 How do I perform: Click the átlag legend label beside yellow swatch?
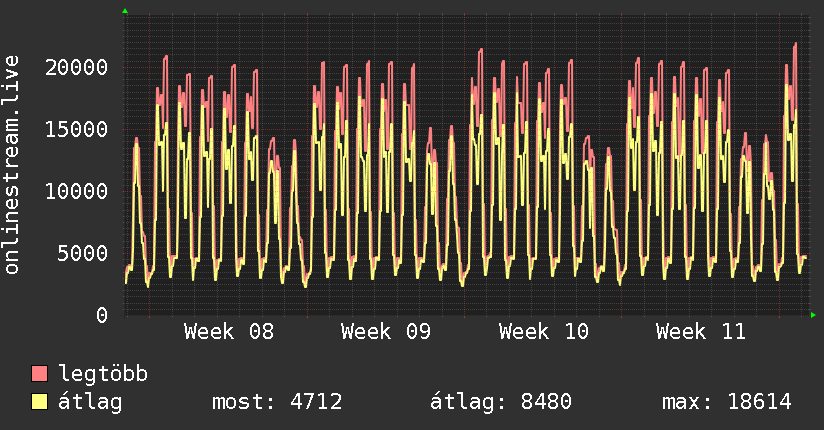90,402
